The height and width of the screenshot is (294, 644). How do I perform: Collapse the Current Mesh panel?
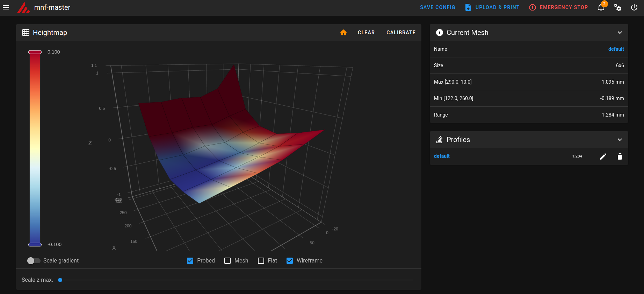point(620,33)
